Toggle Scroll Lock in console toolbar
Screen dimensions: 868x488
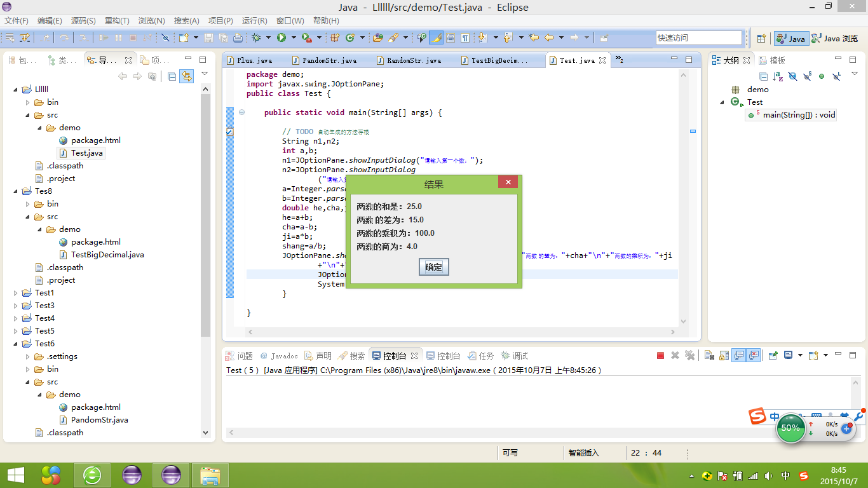click(x=722, y=356)
